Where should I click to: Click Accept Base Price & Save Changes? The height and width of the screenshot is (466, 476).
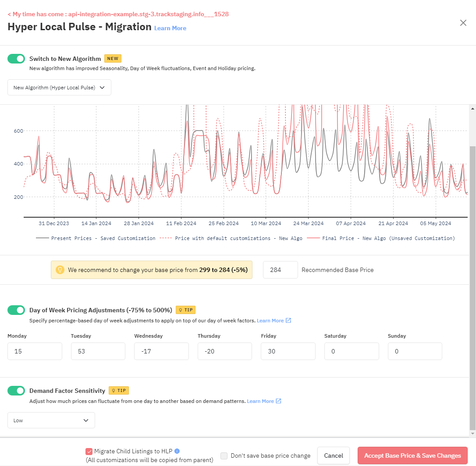[412, 455]
